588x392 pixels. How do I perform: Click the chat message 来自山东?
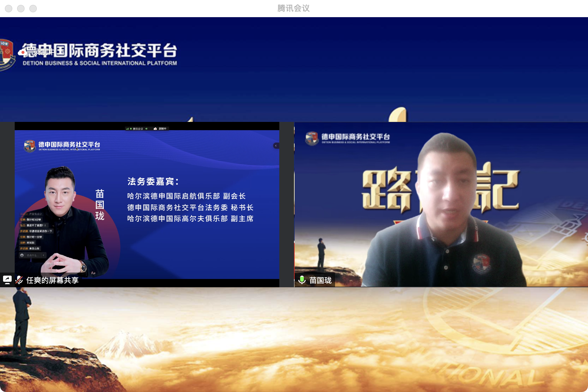(30, 249)
